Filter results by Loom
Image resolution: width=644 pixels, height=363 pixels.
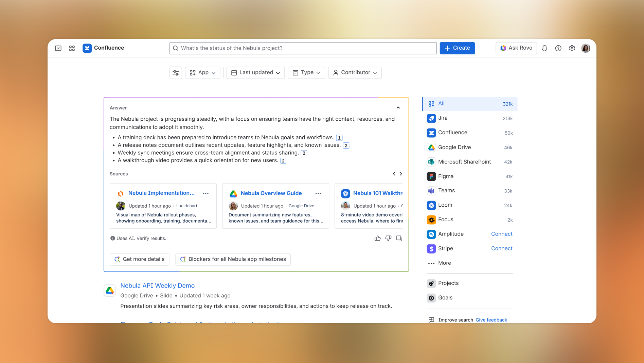pyautogui.click(x=470, y=205)
